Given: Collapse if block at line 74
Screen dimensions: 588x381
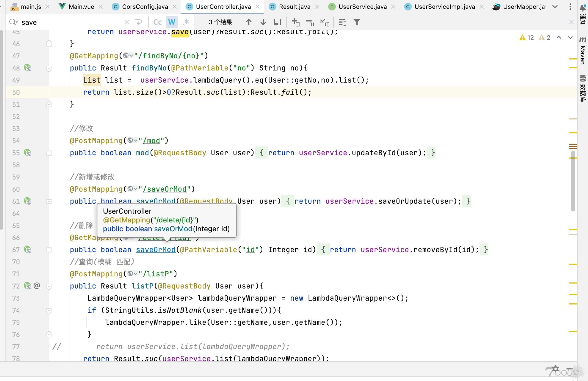Looking at the screenshot, I should (x=49, y=311).
